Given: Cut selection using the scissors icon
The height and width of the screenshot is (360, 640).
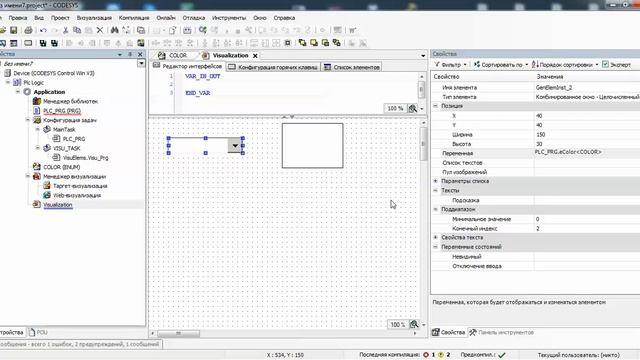Looking at the screenshot, I should click(x=65, y=30).
